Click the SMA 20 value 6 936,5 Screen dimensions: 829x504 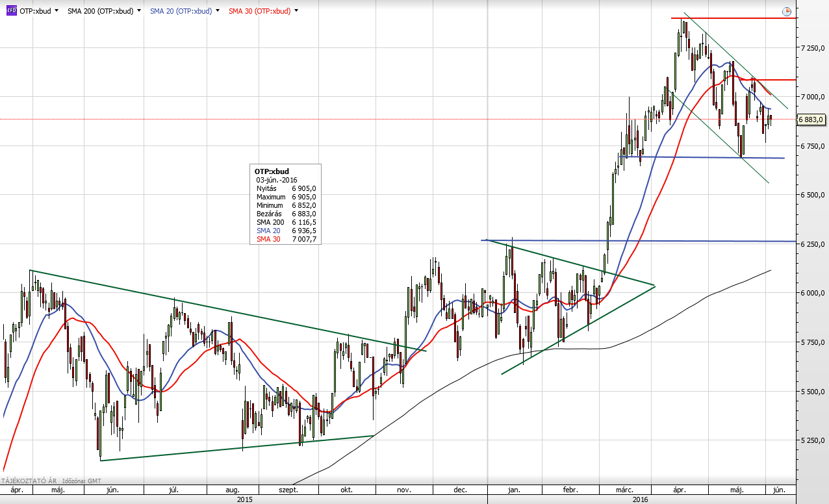pos(304,231)
